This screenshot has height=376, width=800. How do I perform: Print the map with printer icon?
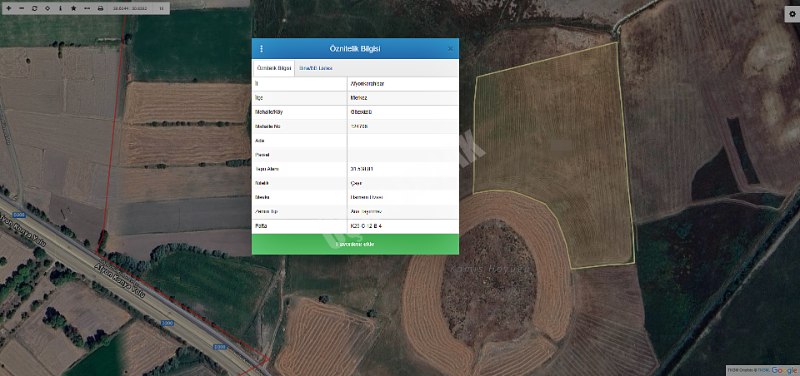(101, 9)
